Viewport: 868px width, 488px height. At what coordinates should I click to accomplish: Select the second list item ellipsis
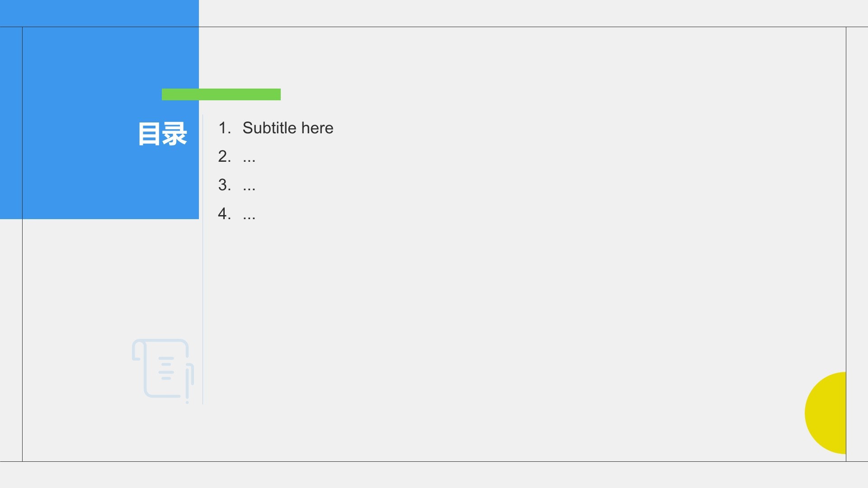(249, 157)
